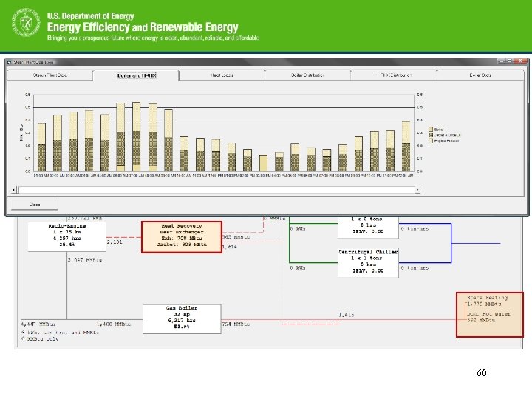Open the Boiler Distribution tab
The image size is (532, 399).
click(307, 75)
